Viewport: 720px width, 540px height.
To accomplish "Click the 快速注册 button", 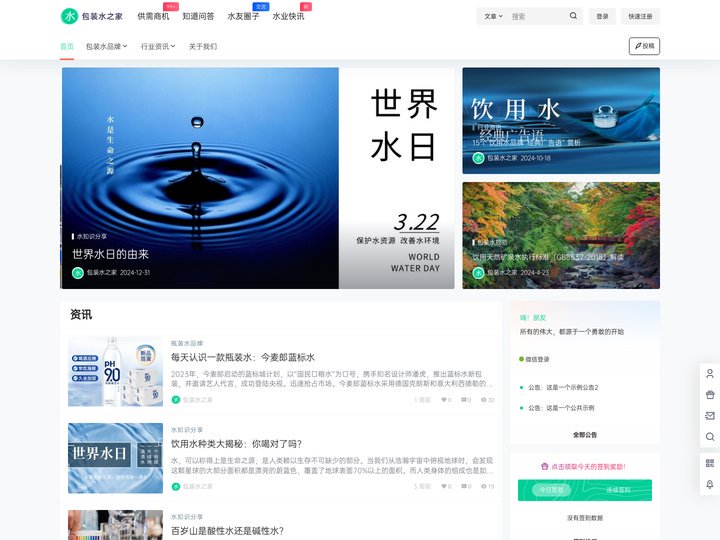I will [640, 17].
